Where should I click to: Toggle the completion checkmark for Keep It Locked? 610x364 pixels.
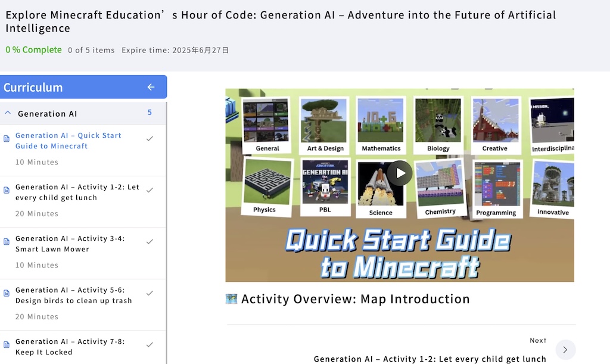[150, 344]
